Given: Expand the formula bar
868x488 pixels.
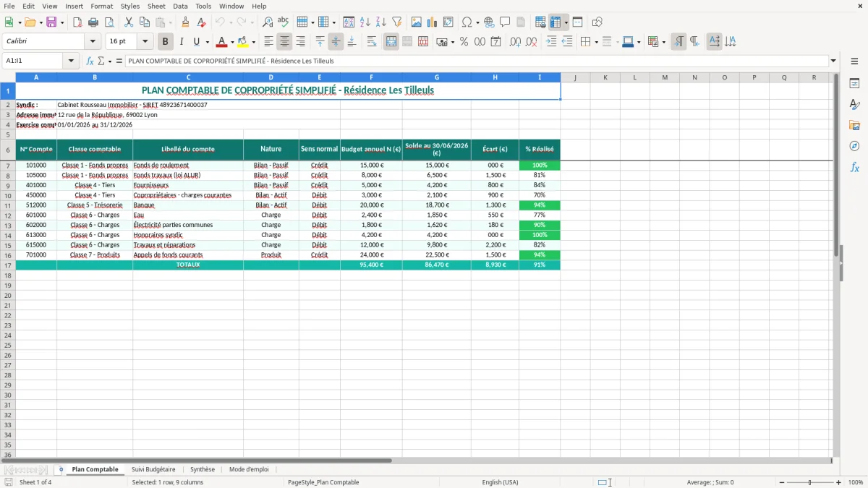Looking at the screenshot, I should coord(833,61).
